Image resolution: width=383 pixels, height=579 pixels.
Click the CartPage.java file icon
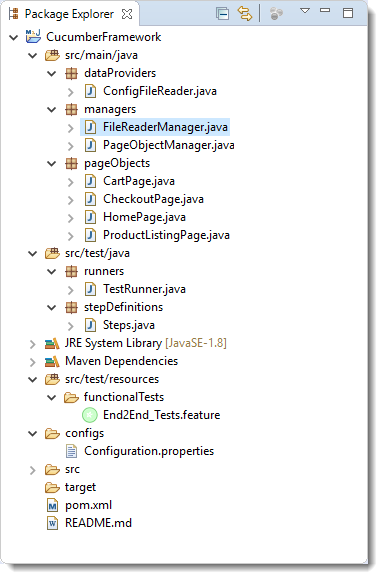(90, 181)
